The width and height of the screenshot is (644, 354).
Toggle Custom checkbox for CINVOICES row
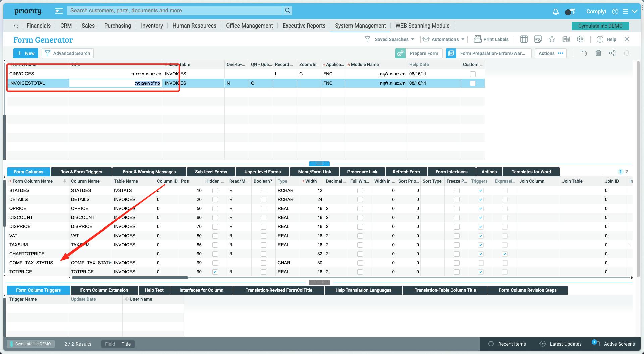click(473, 74)
